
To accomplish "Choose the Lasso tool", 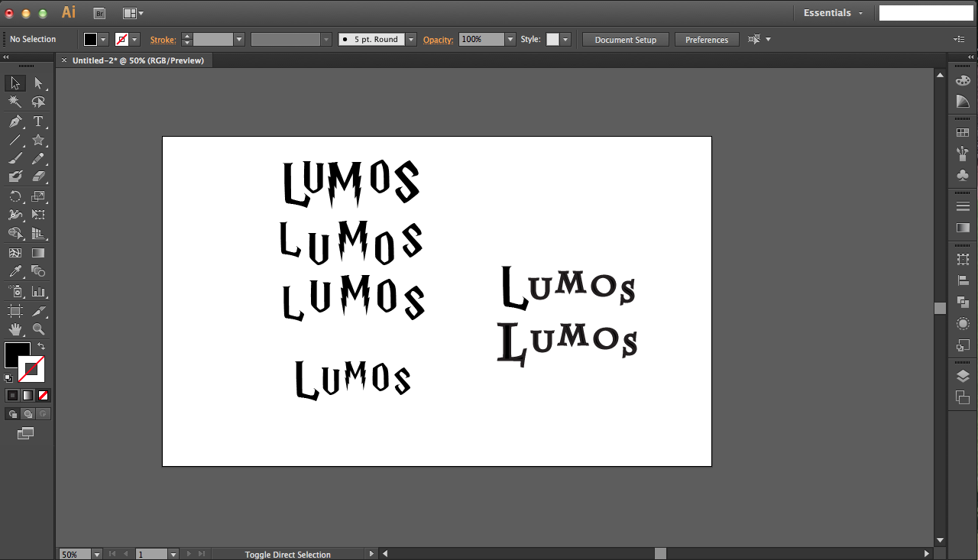I will click(38, 102).
